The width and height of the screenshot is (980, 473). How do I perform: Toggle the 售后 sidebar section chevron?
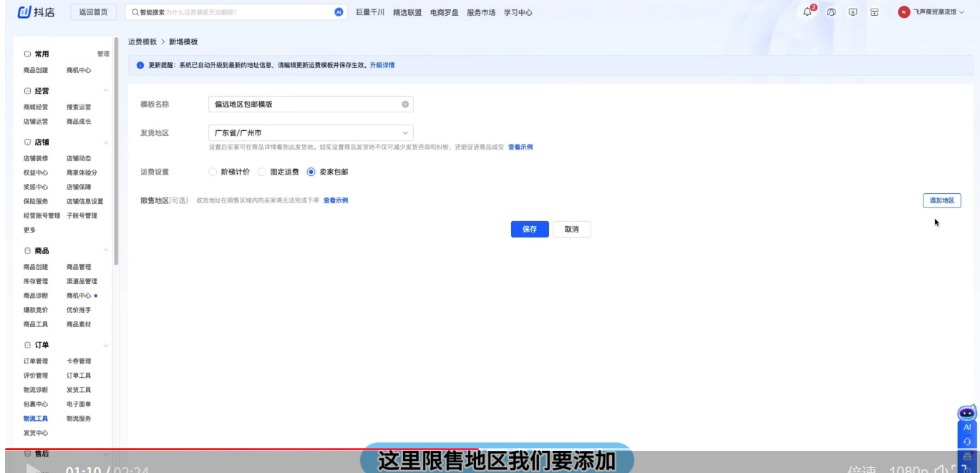106,454
